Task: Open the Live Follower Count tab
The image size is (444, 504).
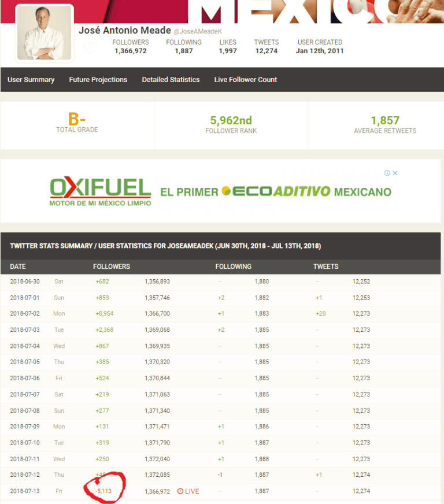Action: pyautogui.click(x=245, y=80)
